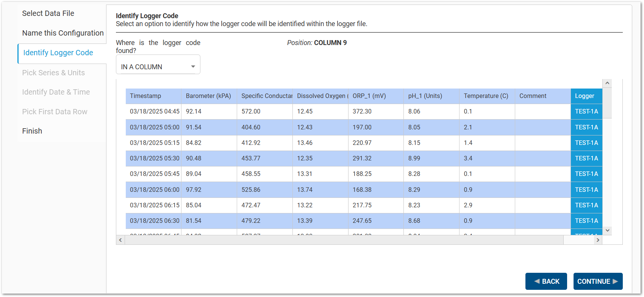Select the ORP_1 (mV) column header
The width and height of the screenshot is (644, 297).
[376, 96]
